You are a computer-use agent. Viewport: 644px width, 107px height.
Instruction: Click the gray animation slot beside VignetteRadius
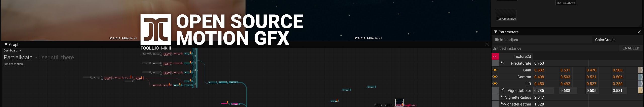[x=495, y=97]
